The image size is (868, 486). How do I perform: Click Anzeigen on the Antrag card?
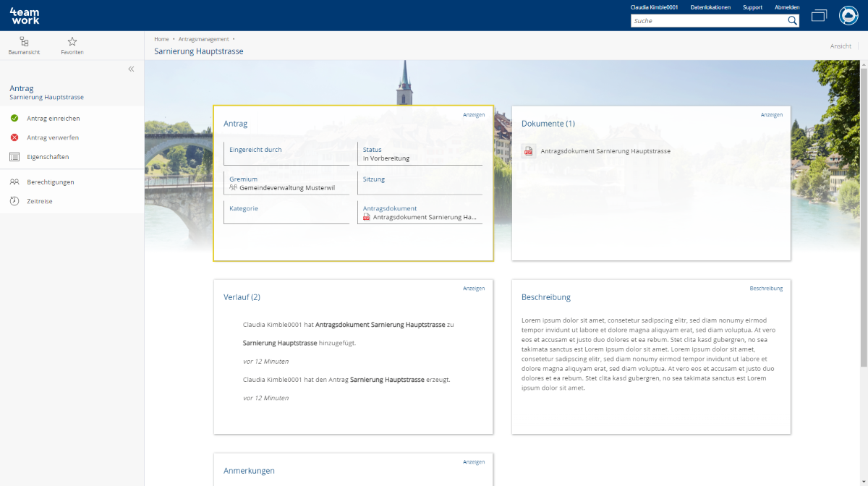[x=474, y=114]
